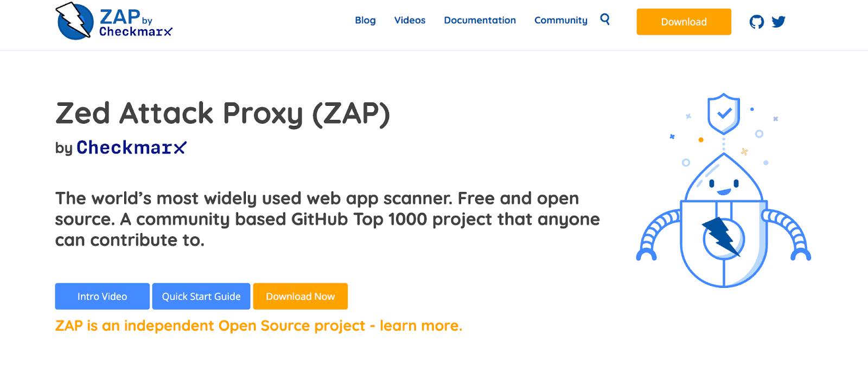The width and height of the screenshot is (868, 379).
Task: Open the Quick Start Guide
Action: 201,296
